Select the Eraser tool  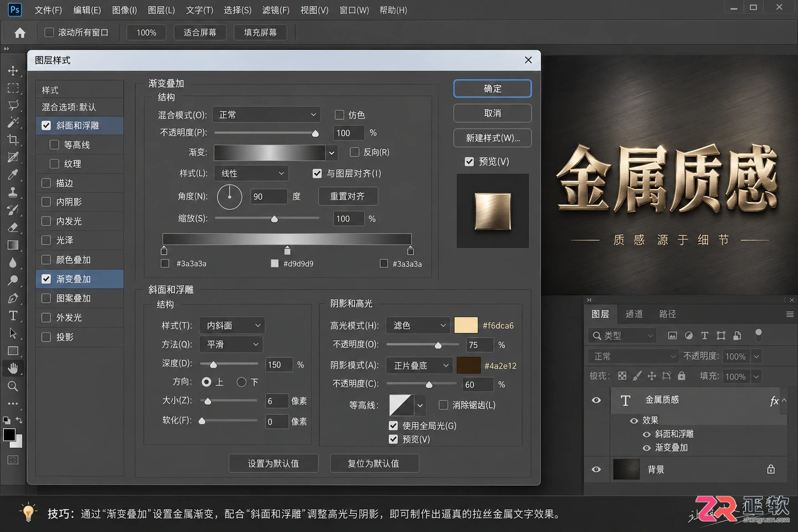pos(13,227)
